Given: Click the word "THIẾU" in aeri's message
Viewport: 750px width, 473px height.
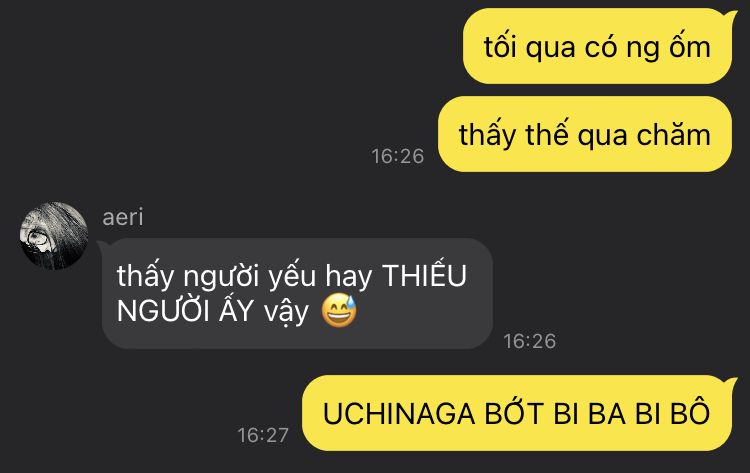Looking at the screenshot, I should 425,275.
